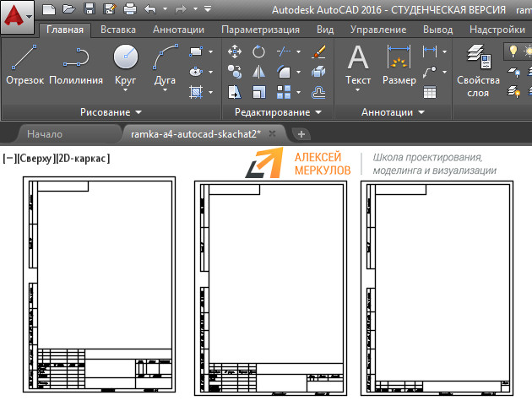
Task: Open the Управление ribbon tab
Action: (378, 30)
